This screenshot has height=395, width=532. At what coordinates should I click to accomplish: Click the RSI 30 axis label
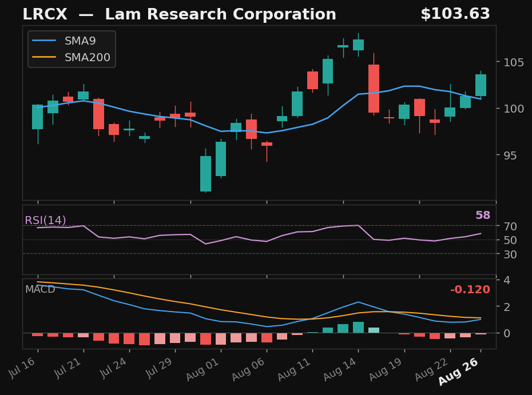tap(510, 254)
